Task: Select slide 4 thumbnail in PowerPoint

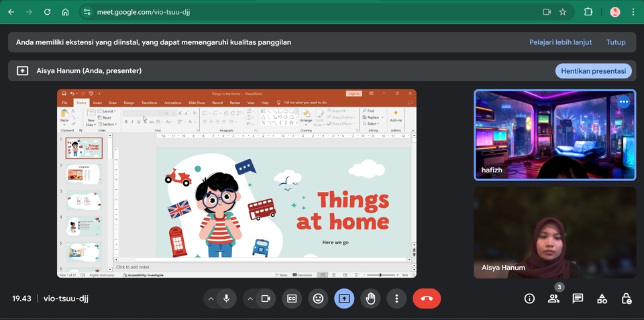Action: [84, 226]
